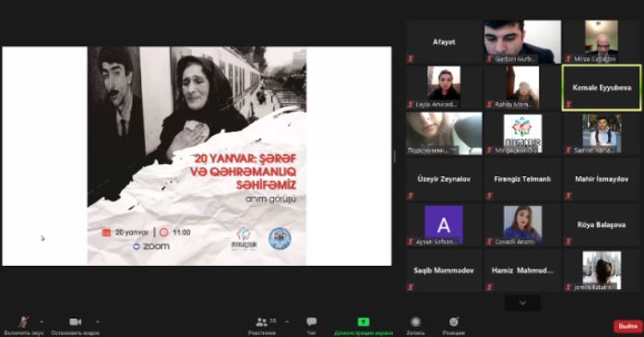Viewport: 644px width, 337px height.
Task: Open the Участники participants panel
Action: [x=262, y=322]
